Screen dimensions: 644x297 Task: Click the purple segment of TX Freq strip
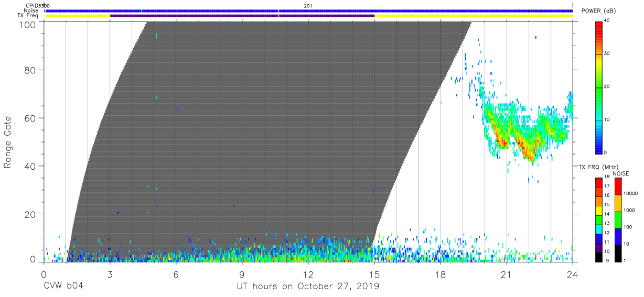point(242,16)
